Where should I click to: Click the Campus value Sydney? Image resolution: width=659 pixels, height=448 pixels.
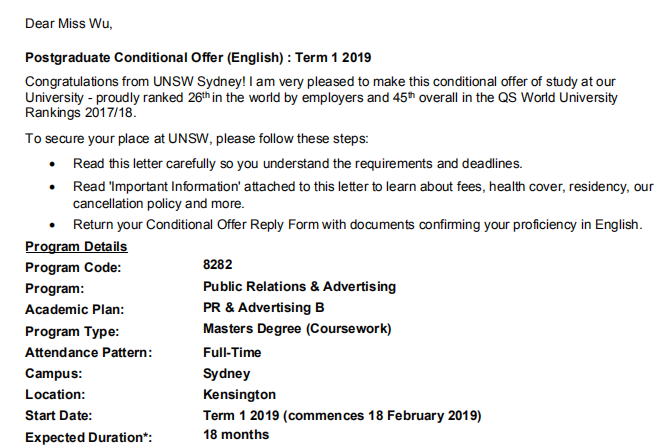point(227,374)
